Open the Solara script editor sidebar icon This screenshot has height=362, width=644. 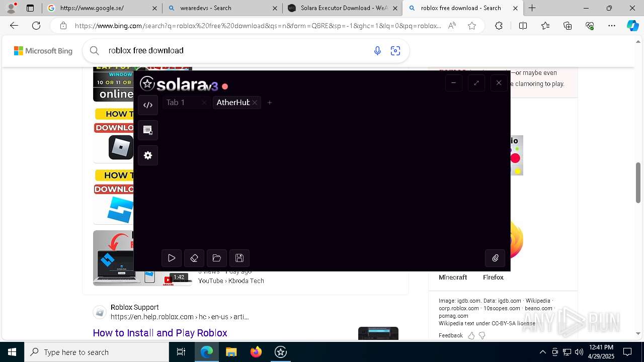point(148,105)
